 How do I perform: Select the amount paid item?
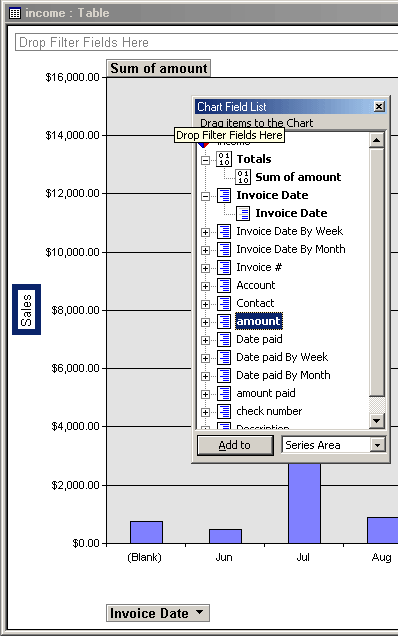266,393
